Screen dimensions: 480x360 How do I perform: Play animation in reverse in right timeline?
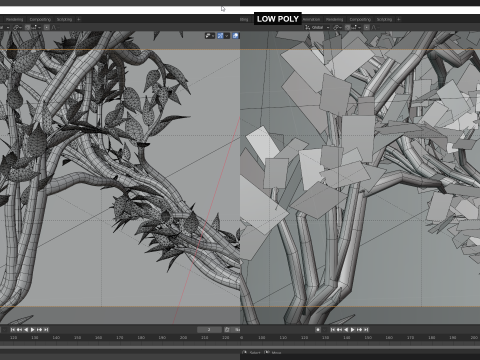pos(346,330)
